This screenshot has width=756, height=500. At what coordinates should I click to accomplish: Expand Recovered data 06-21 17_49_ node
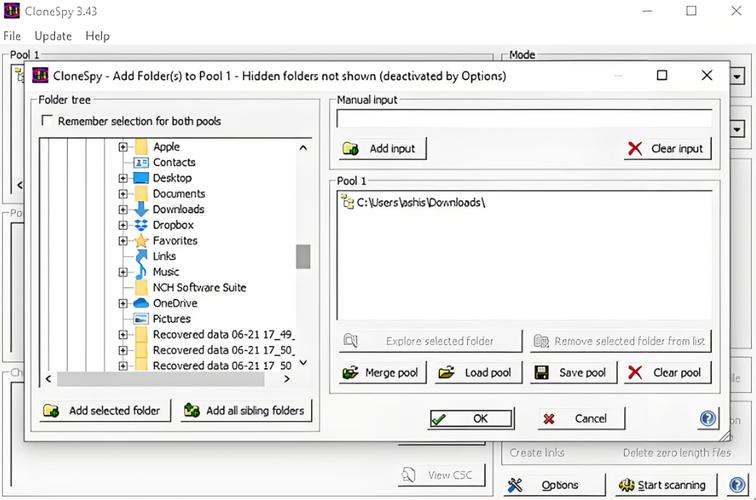[123, 335]
